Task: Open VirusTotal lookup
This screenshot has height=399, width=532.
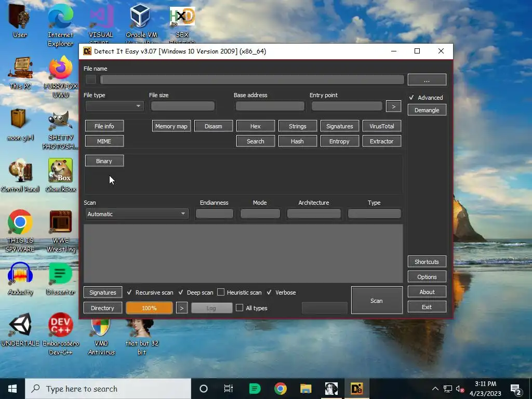Action: pos(382,126)
